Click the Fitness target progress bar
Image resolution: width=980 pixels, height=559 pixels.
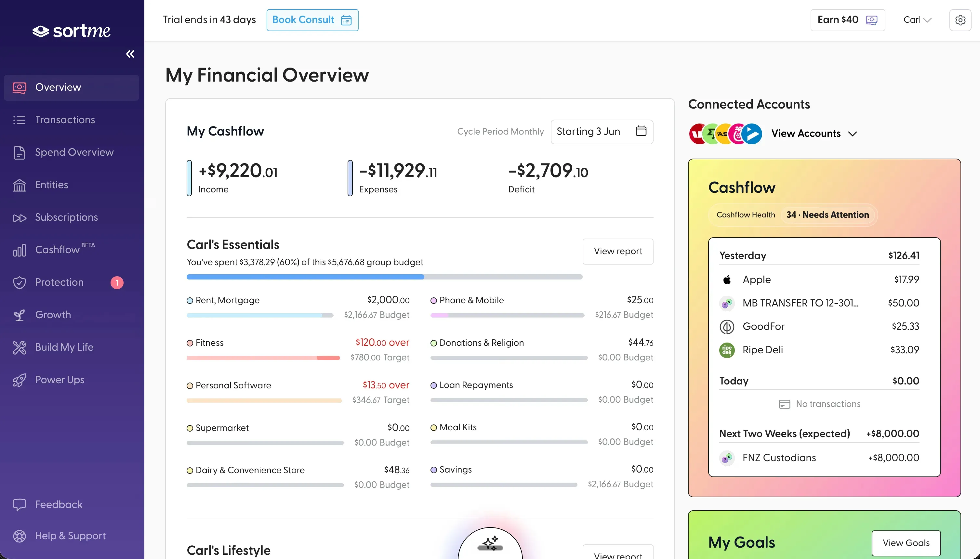[x=263, y=358]
